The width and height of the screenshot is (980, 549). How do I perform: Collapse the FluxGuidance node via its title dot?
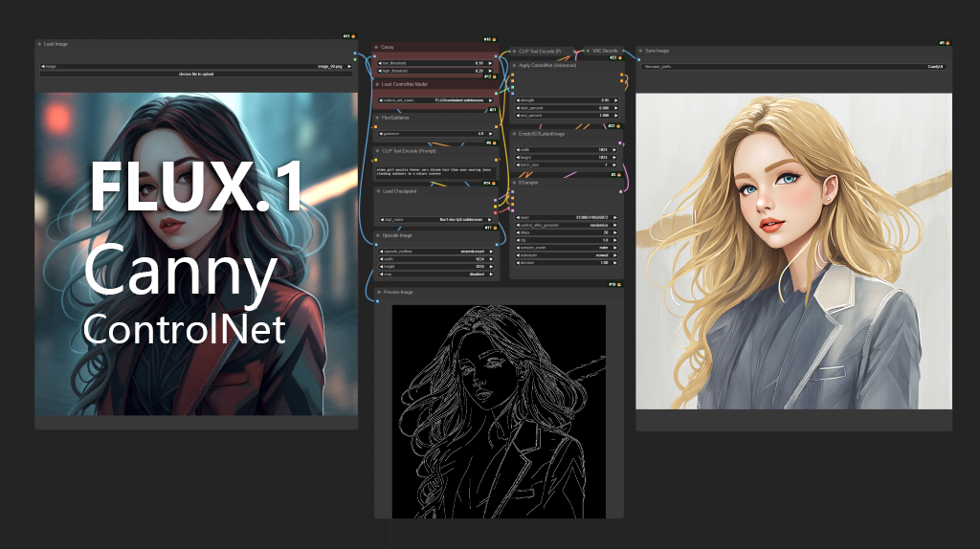(x=377, y=118)
